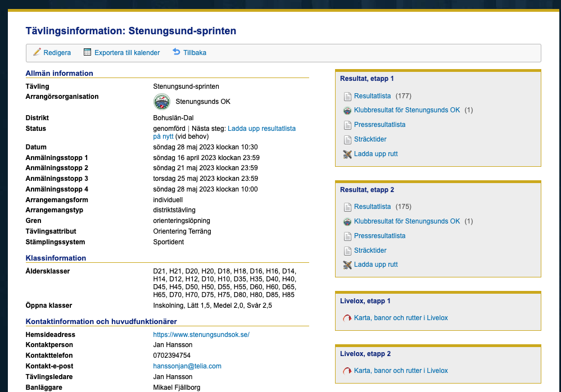Select Ladda upp rutt link, etapp 1
Viewport: 561px width, 392px height.
(375, 154)
